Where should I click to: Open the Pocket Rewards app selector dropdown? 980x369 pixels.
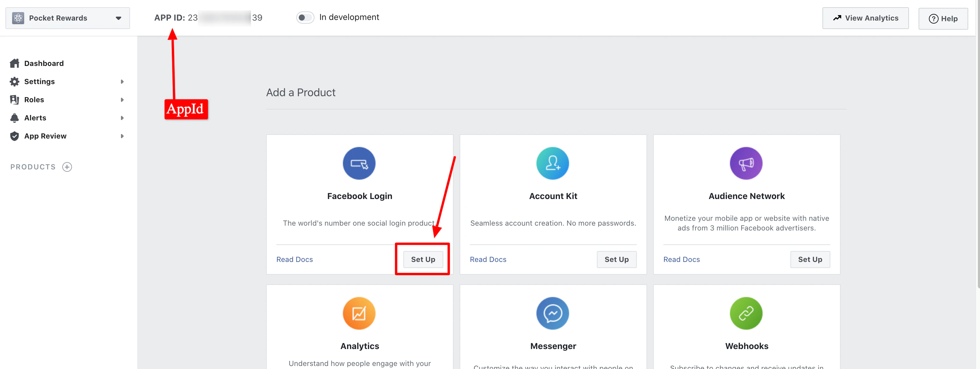click(68, 18)
